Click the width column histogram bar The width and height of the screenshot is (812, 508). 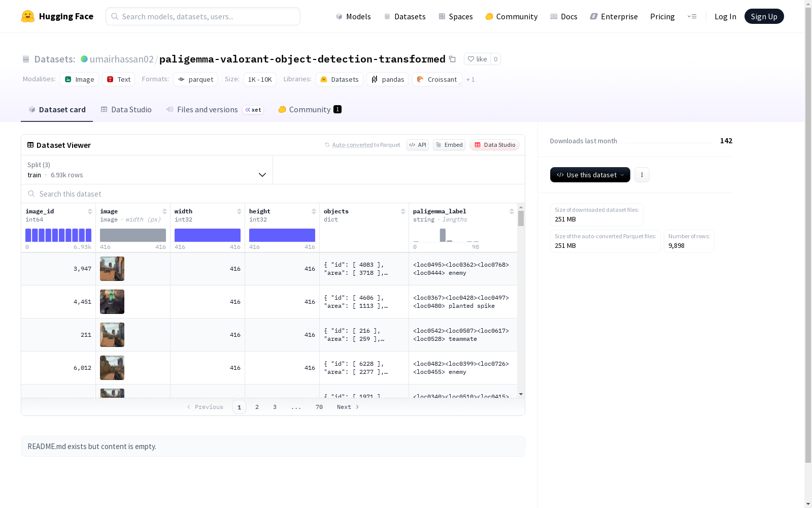[x=208, y=235]
